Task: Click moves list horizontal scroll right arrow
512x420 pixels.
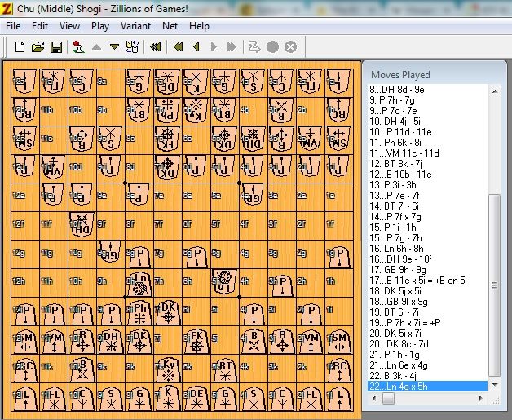Action: coord(480,398)
